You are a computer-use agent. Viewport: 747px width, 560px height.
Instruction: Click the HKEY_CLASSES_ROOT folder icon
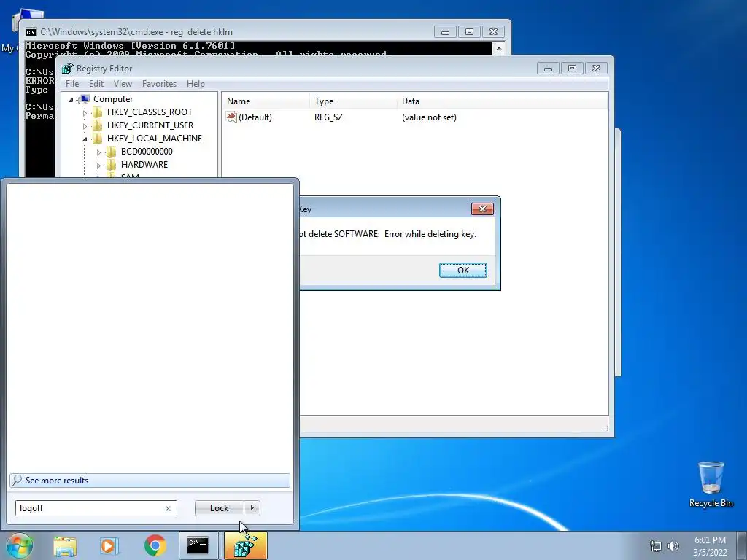pyautogui.click(x=97, y=112)
